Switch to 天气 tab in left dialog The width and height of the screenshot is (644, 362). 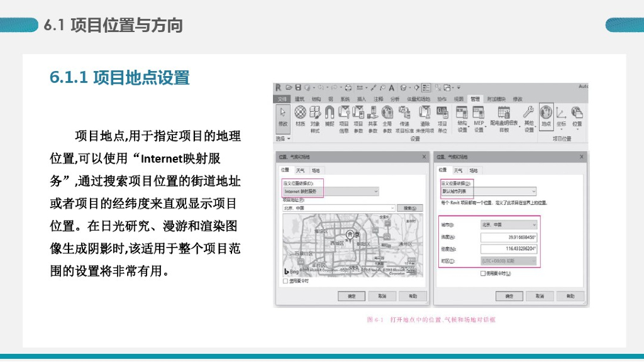pyautogui.click(x=300, y=170)
